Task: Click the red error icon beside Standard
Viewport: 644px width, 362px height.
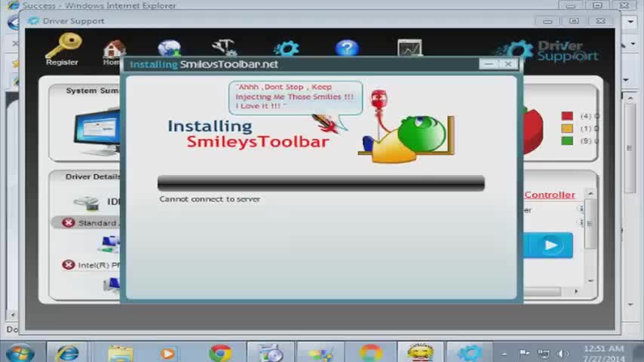Action: coord(68,222)
